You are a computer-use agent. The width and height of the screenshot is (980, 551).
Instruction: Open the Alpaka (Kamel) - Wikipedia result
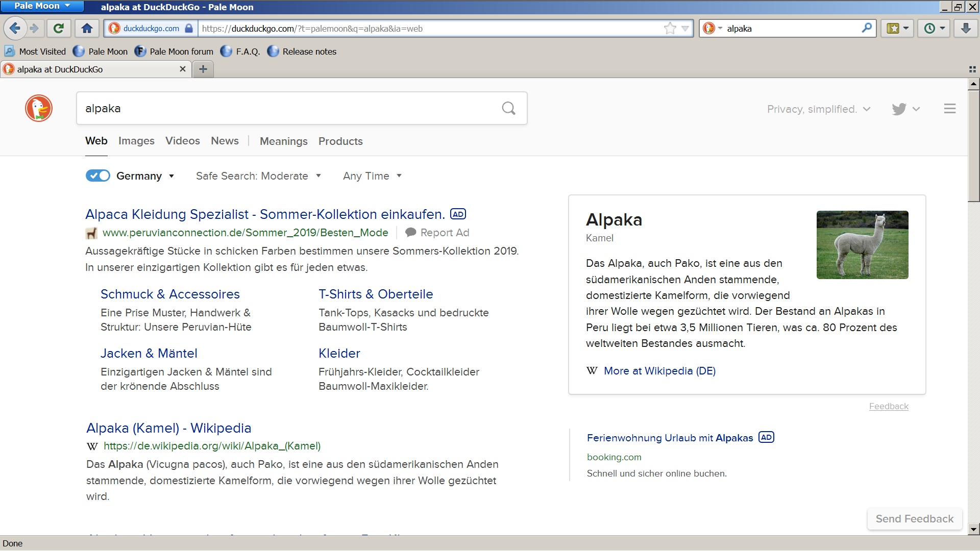(x=168, y=428)
